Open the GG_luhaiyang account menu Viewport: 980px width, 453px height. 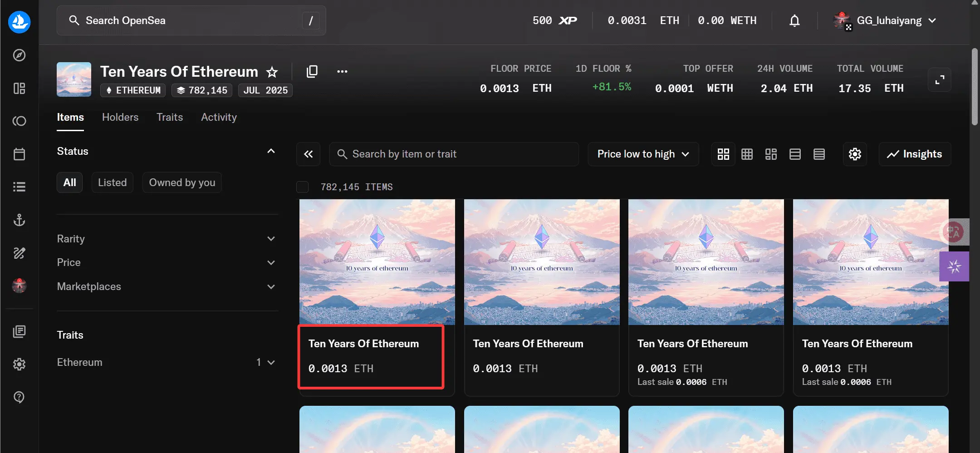click(x=885, y=21)
